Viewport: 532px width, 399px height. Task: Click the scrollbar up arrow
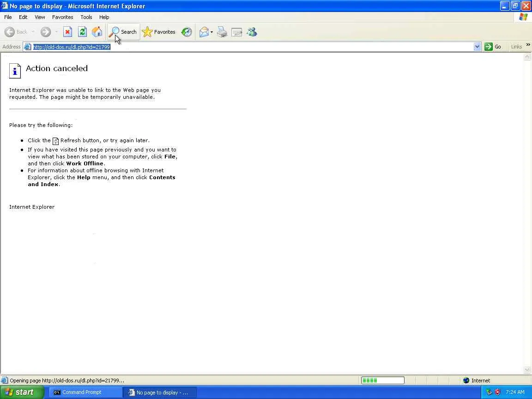(x=527, y=57)
